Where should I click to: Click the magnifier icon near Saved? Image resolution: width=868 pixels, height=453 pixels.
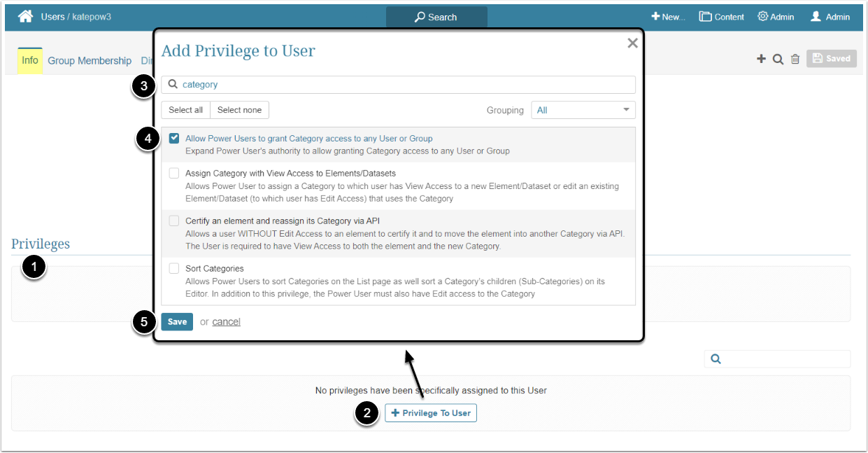click(778, 60)
